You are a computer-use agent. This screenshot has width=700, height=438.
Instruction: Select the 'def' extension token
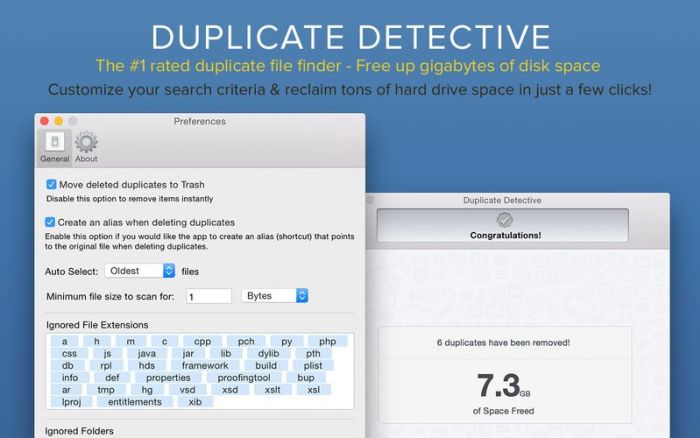112,377
